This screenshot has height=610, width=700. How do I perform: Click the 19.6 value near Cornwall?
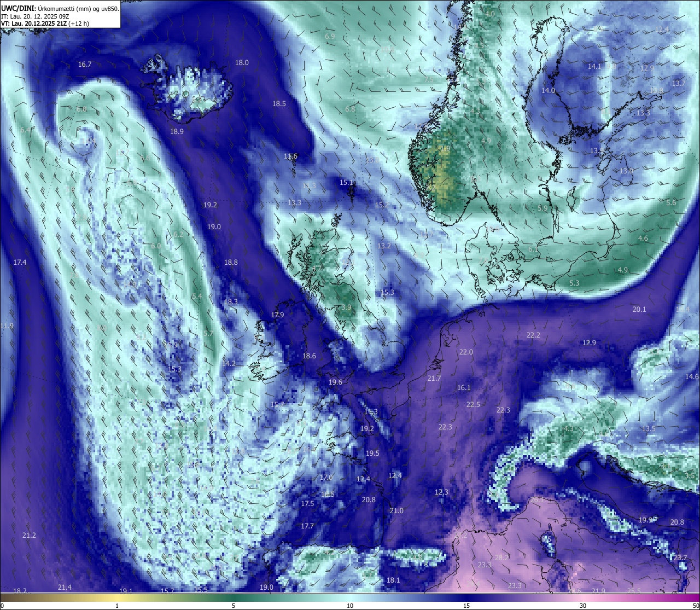(335, 382)
